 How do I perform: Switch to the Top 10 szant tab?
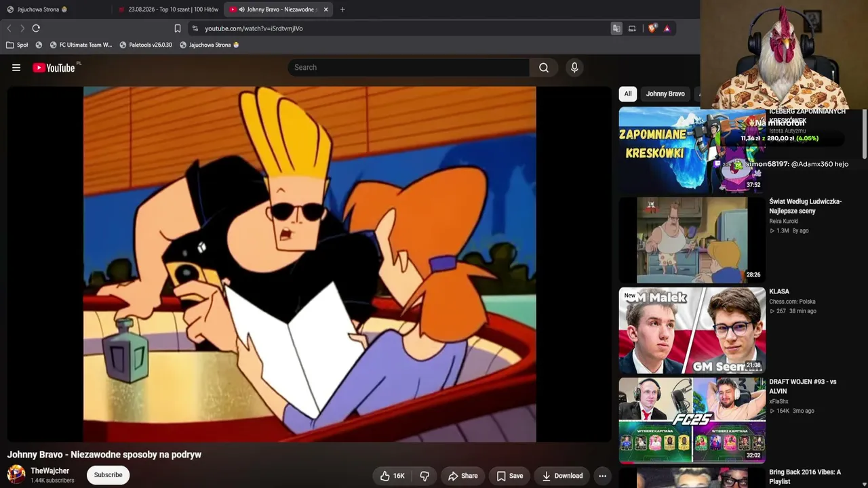tap(168, 9)
